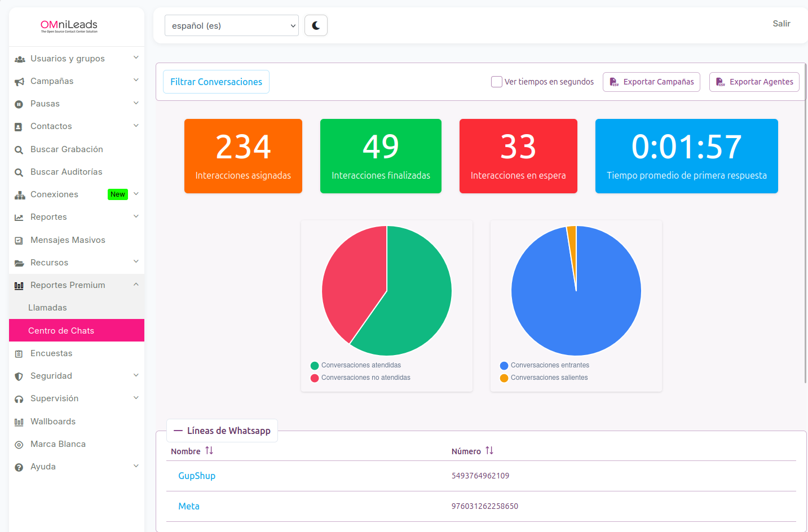Collapse the Reportes Premium section
Viewport: 808px width, 532px height.
point(77,285)
